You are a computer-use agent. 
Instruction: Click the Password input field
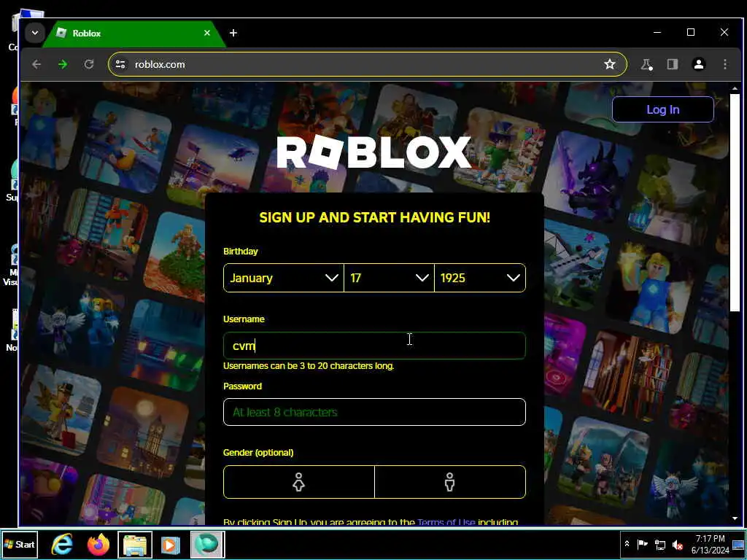coord(374,412)
